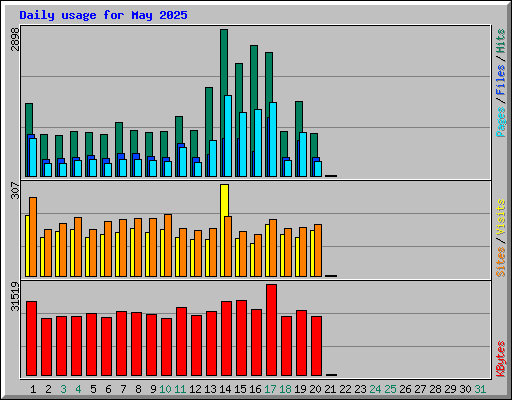This screenshot has height=400, width=512.
Task: Select day 28 on the date axis
Action: point(435,389)
